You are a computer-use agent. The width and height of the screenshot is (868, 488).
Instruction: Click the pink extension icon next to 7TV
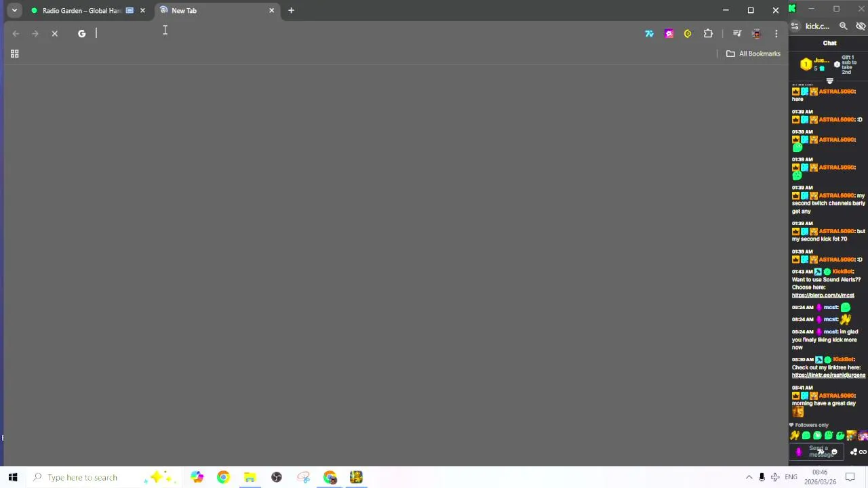669,33
